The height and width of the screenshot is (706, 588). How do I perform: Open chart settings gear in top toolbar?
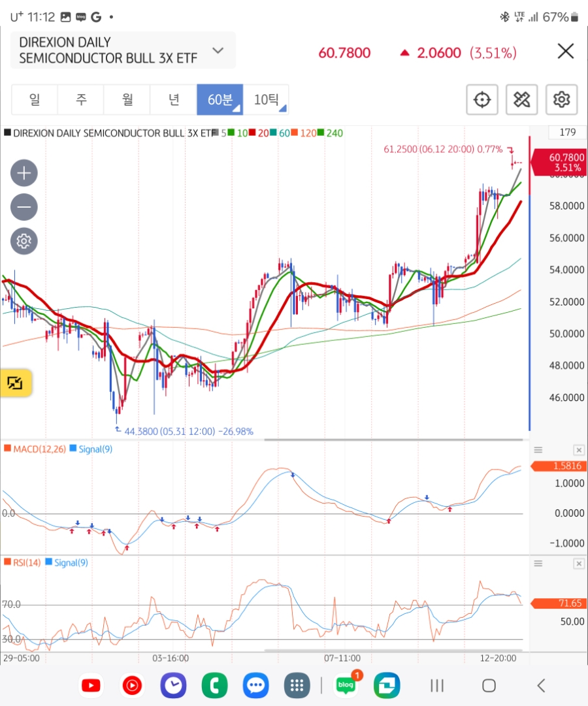(x=561, y=99)
